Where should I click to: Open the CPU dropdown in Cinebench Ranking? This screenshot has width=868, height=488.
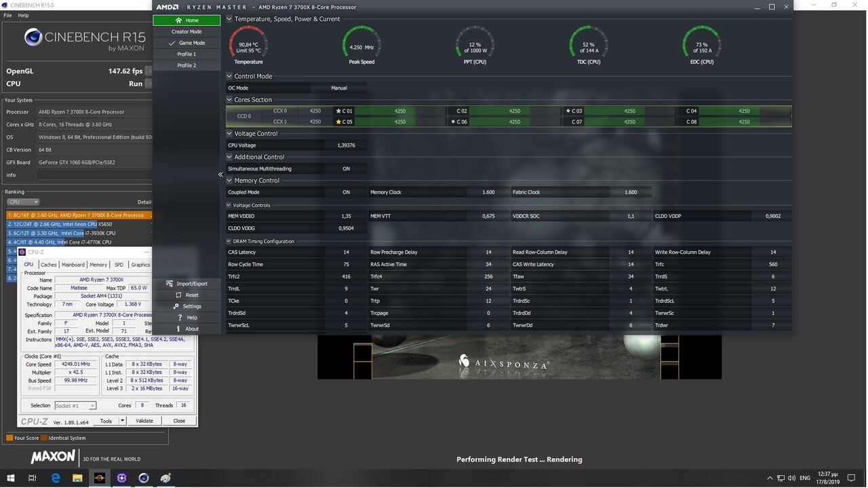[23, 202]
